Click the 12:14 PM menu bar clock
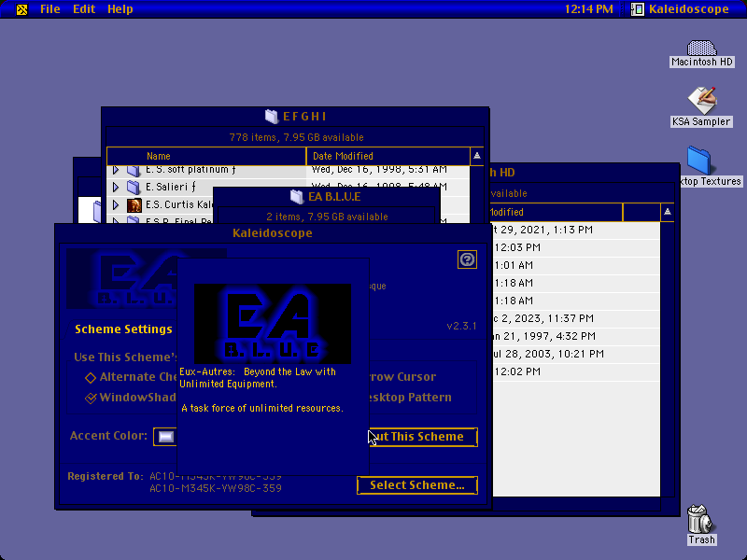 point(589,9)
